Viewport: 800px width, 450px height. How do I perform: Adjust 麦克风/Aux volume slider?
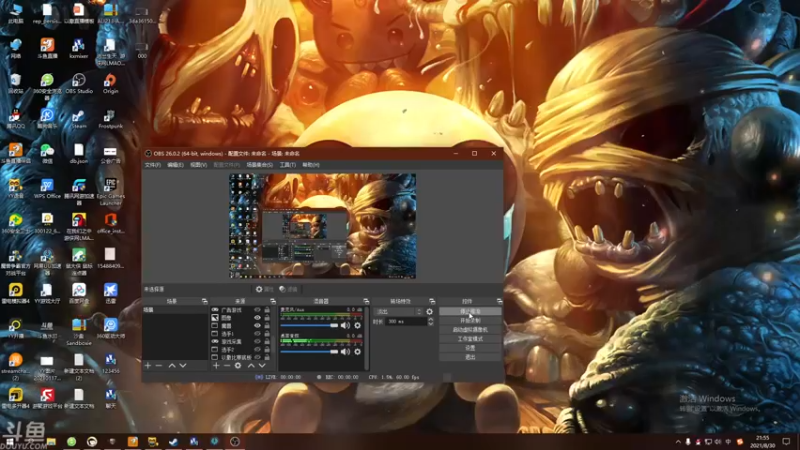[x=309, y=326]
